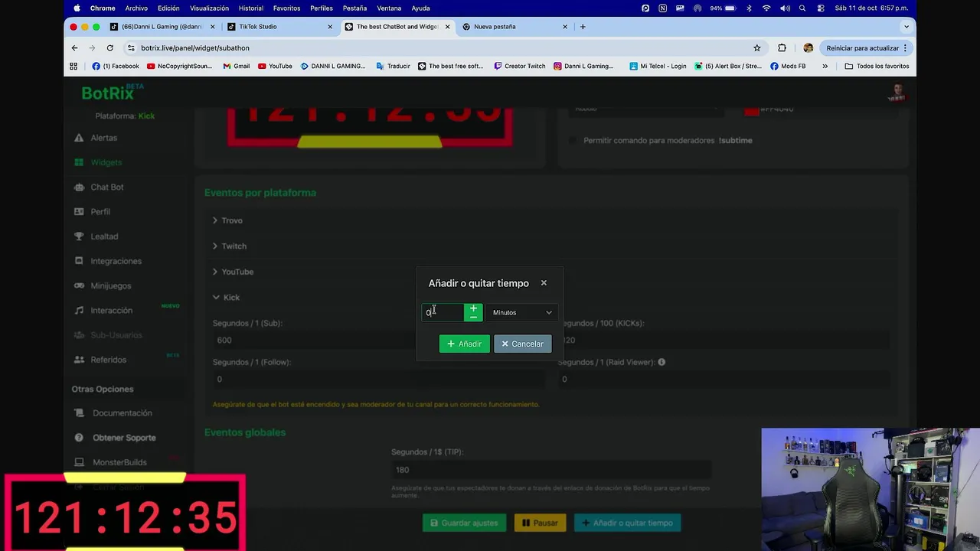This screenshot has width=980, height=551.
Task: Click the BotRix logo
Action: (112, 93)
